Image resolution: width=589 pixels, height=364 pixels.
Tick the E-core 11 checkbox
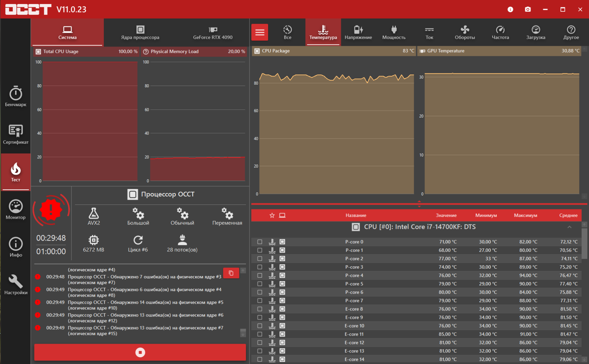(x=260, y=334)
